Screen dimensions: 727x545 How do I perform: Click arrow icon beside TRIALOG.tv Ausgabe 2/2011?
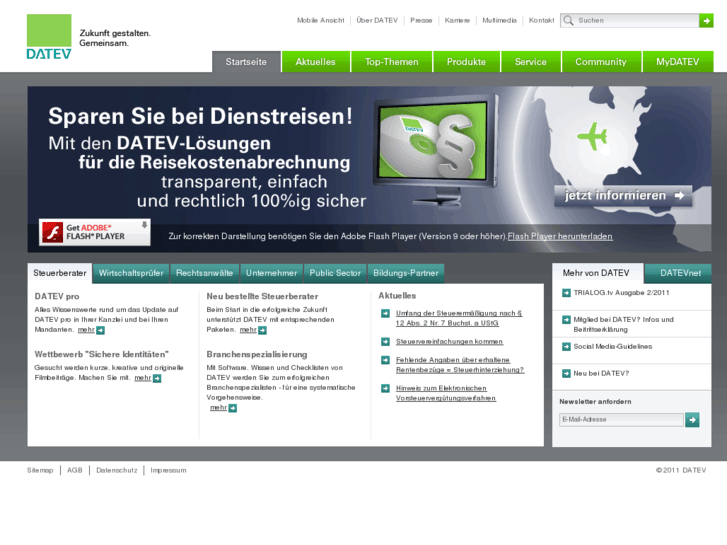pyautogui.click(x=565, y=293)
